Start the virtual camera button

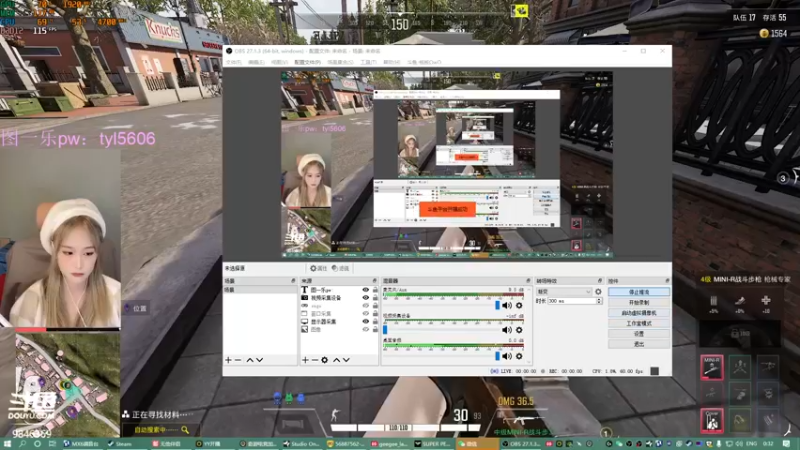(x=639, y=313)
